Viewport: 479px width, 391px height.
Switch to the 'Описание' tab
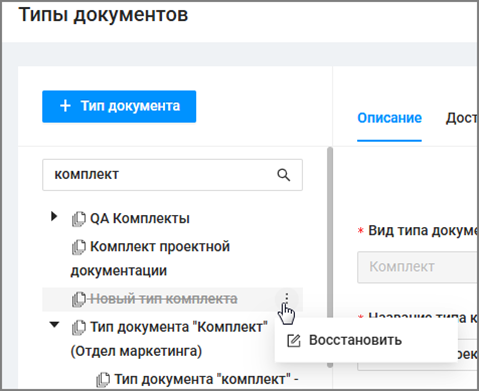pyautogui.click(x=389, y=118)
